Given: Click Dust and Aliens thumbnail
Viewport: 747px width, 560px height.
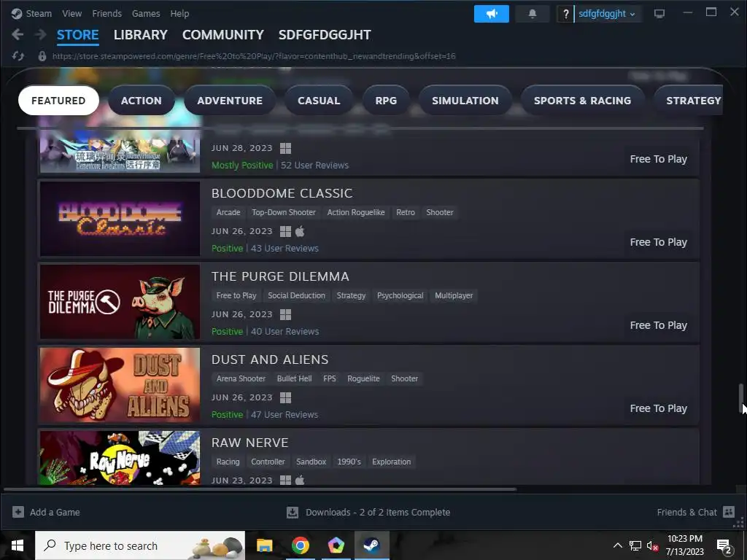Looking at the screenshot, I should (x=120, y=385).
